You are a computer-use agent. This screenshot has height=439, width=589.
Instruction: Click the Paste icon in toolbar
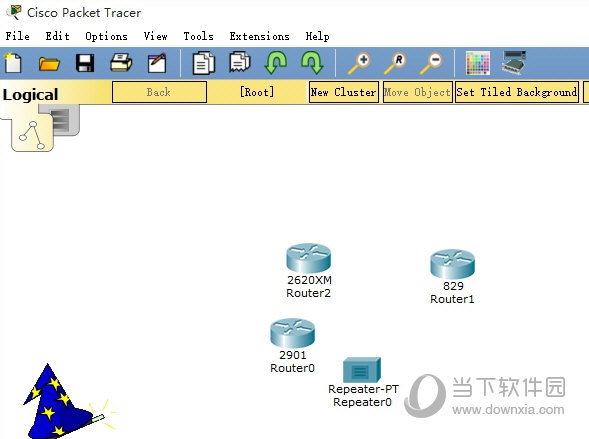click(240, 62)
